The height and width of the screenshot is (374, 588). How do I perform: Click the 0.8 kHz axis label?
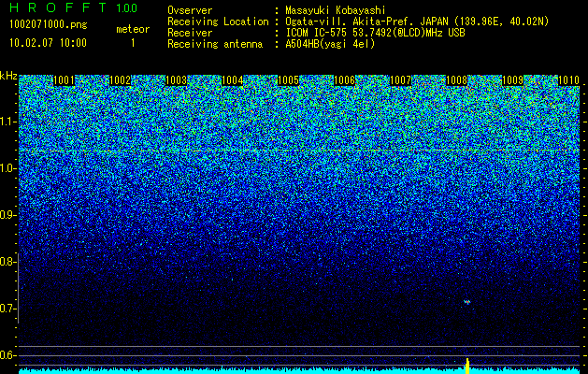[7, 262]
